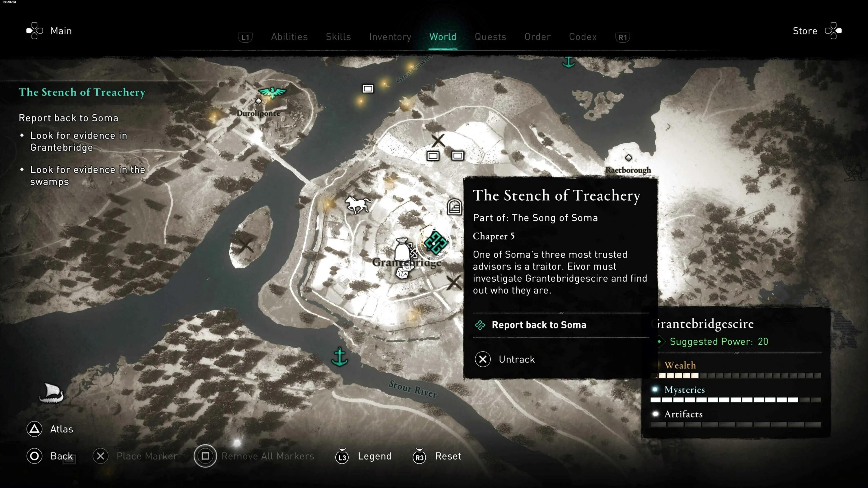Select the Store icon top right

[833, 30]
